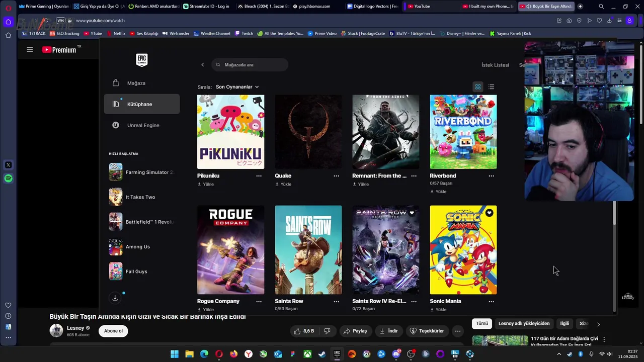644x362 pixels.
Task: Click the YouTube Premium logo
Action: click(x=59, y=49)
